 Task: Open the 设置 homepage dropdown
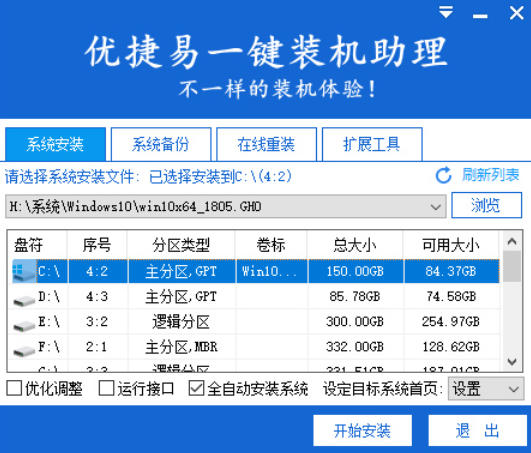point(486,389)
